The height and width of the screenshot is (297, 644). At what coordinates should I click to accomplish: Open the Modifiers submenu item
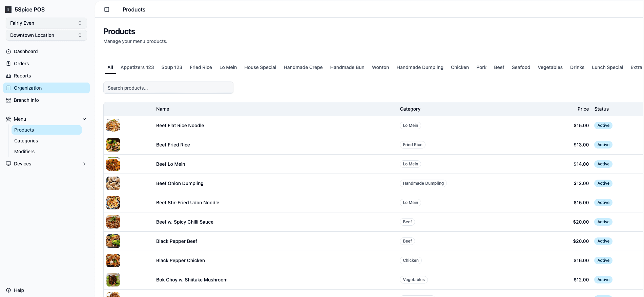click(46, 152)
